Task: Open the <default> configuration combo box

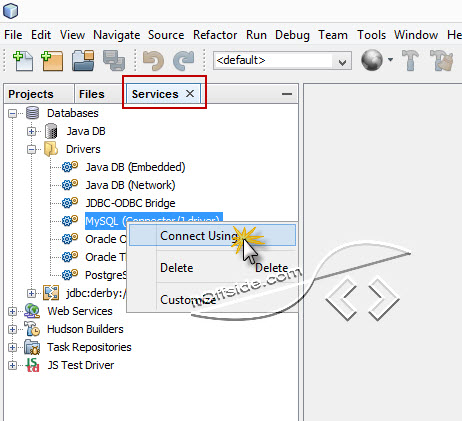Action: (x=282, y=60)
